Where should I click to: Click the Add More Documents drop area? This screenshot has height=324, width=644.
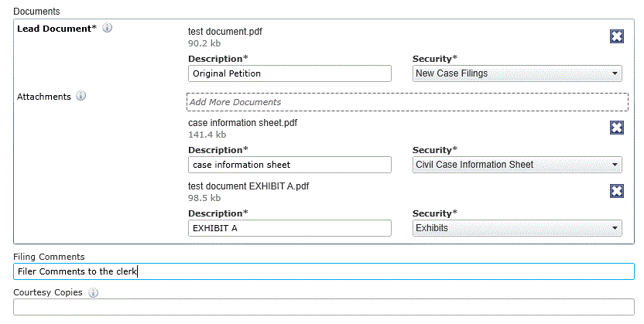click(x=407, y=102)
